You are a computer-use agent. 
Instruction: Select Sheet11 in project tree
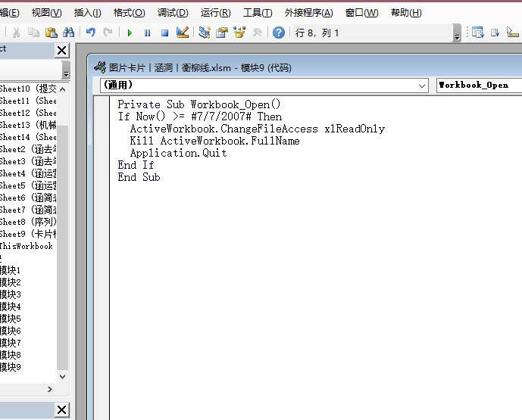point(28,101)
